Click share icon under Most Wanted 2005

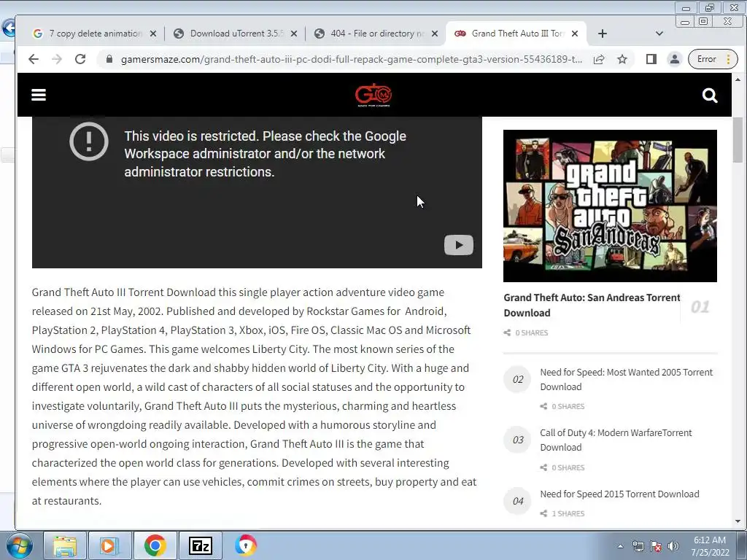pyautogui.click(x=543, y=406)
